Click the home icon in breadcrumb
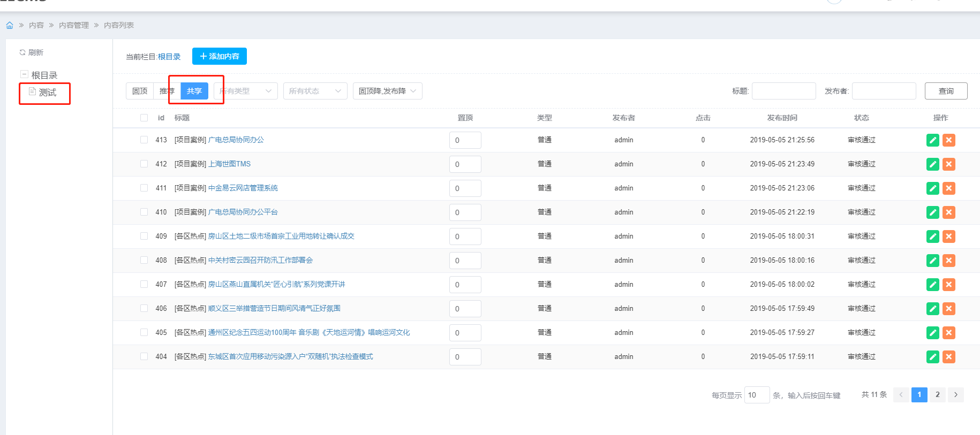The height and width of the screenshot is (435, 980). point(10,25)
